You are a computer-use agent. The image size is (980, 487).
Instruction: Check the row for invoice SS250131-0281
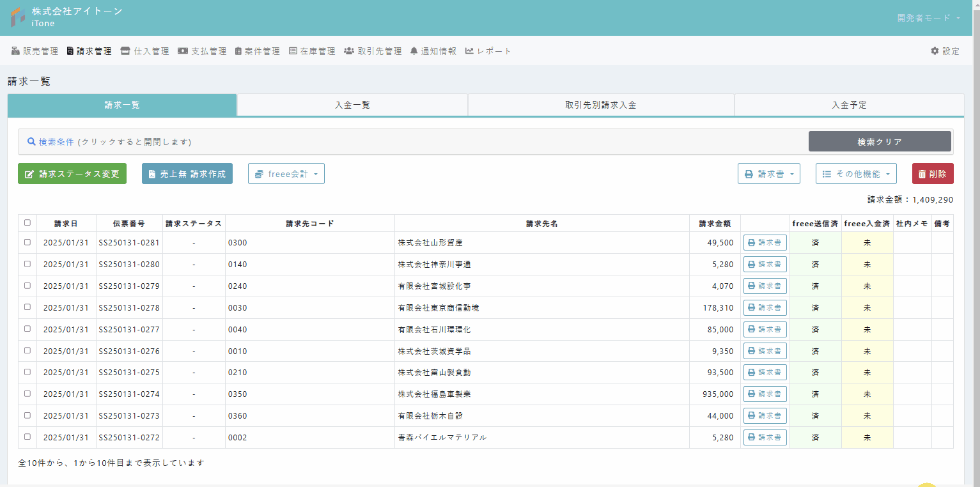27,242
